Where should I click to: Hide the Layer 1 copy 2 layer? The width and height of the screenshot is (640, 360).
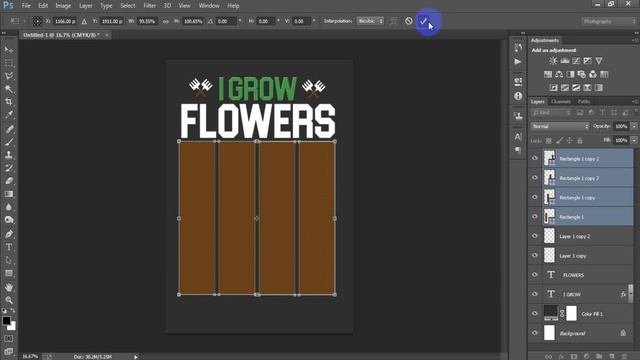click(x=535, y=236)
